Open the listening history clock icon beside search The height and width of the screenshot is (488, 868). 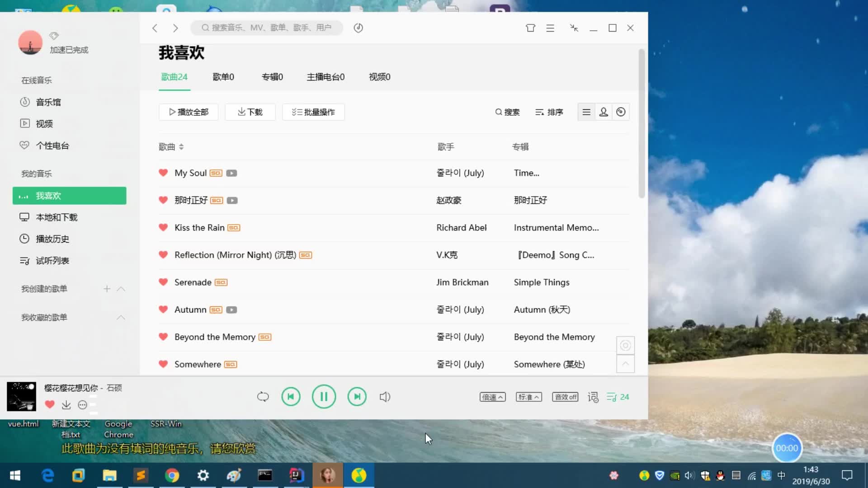point(359,28)
